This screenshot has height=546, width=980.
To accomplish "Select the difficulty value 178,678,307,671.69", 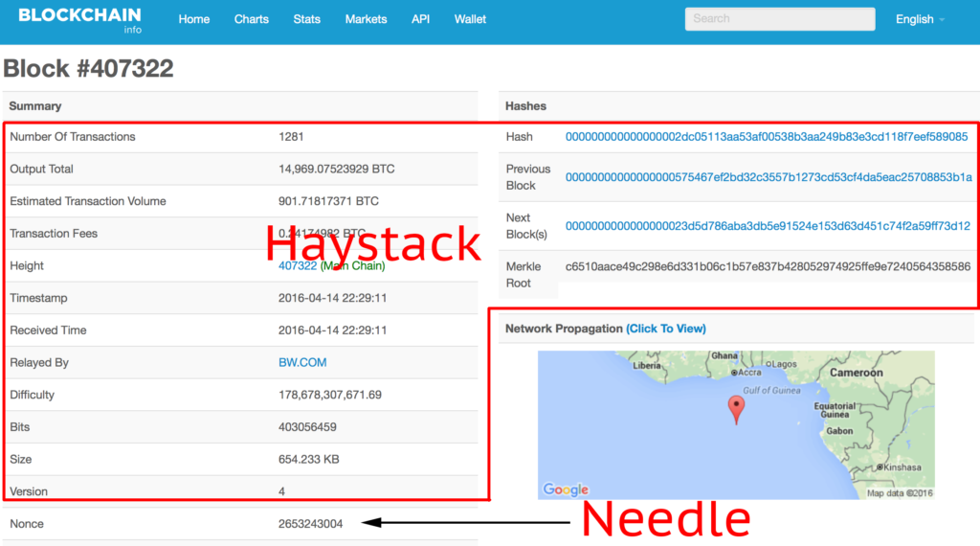I will click(330, 395).
